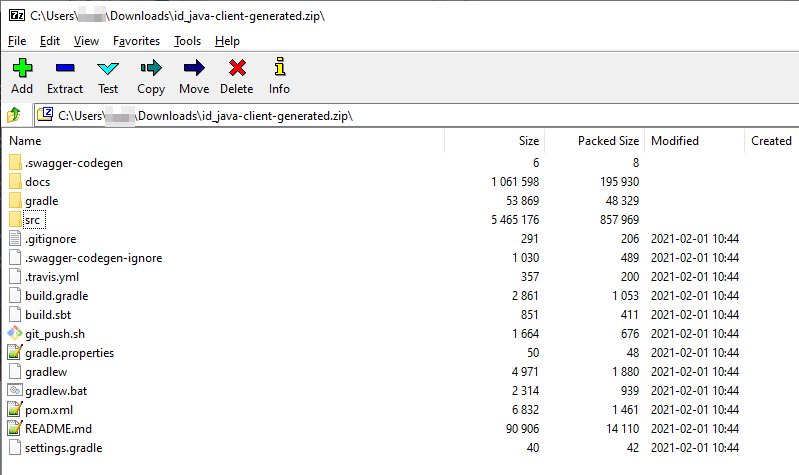Sort by Modified column header
799x475 pixels.
pyautogui.click(x=675, y=141)
